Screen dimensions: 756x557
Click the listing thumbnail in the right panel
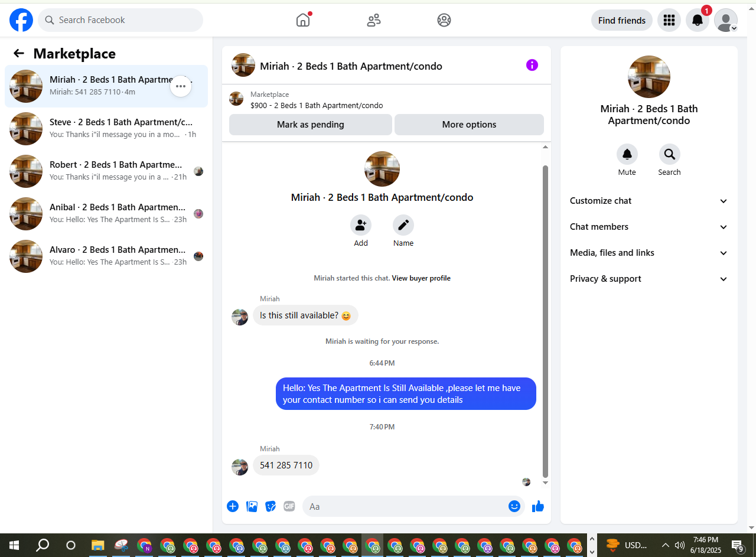coord(649,77)
